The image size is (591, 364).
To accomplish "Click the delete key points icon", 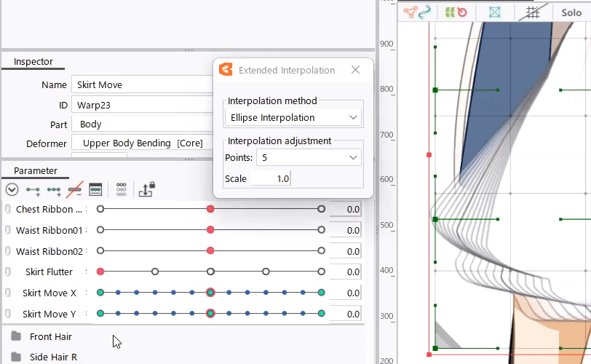I will (x=75, y=190).
